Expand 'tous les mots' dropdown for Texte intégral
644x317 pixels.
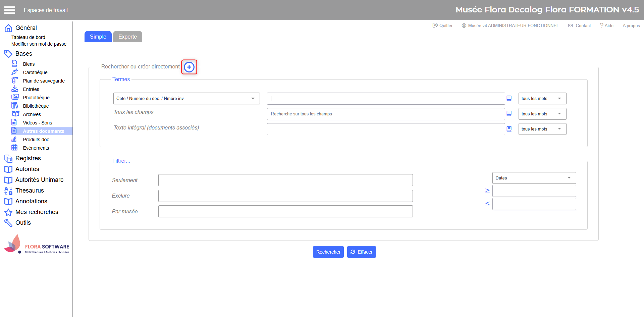tap(542, 129)
